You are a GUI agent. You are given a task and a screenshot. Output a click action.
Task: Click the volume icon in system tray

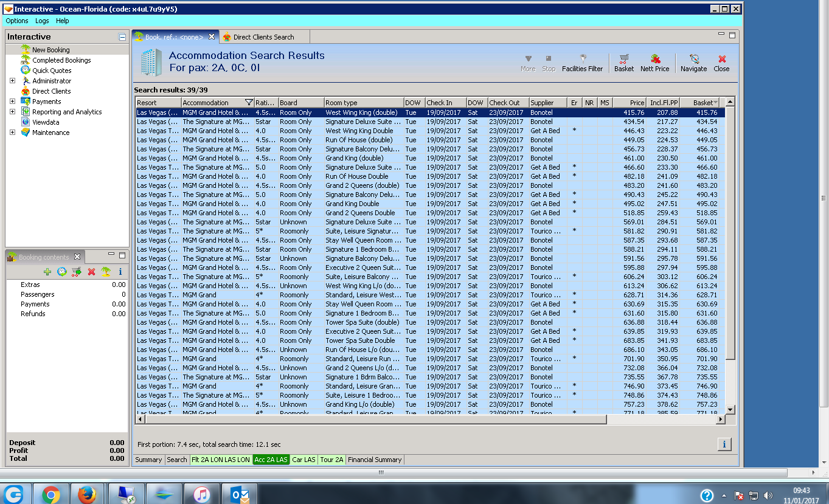pyautogui.click(x=768, y=495)
